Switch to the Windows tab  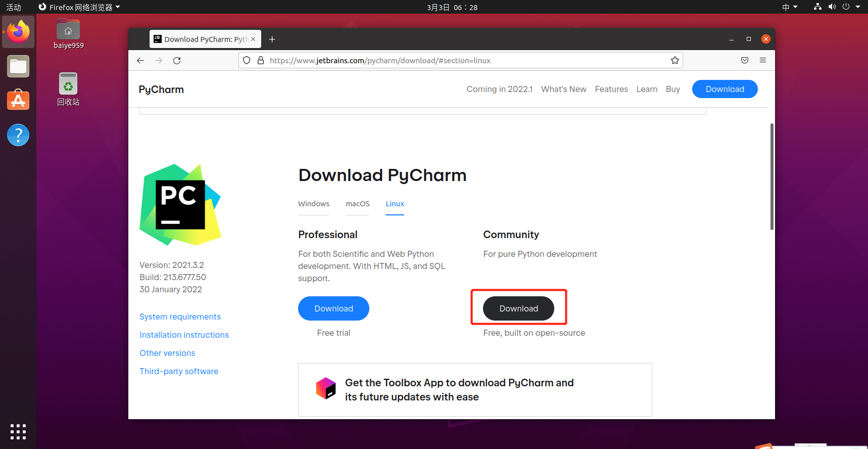pos(314,204)
